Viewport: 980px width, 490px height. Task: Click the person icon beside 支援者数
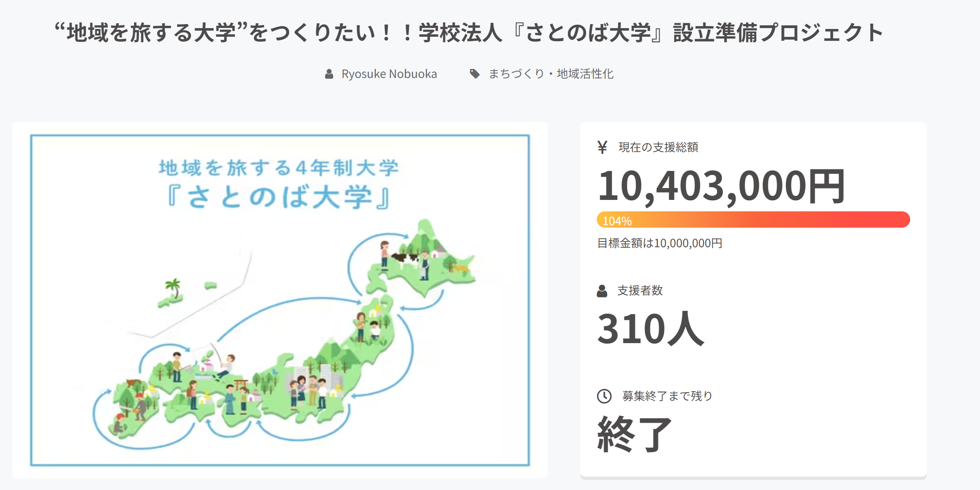(x=602, y=291)
